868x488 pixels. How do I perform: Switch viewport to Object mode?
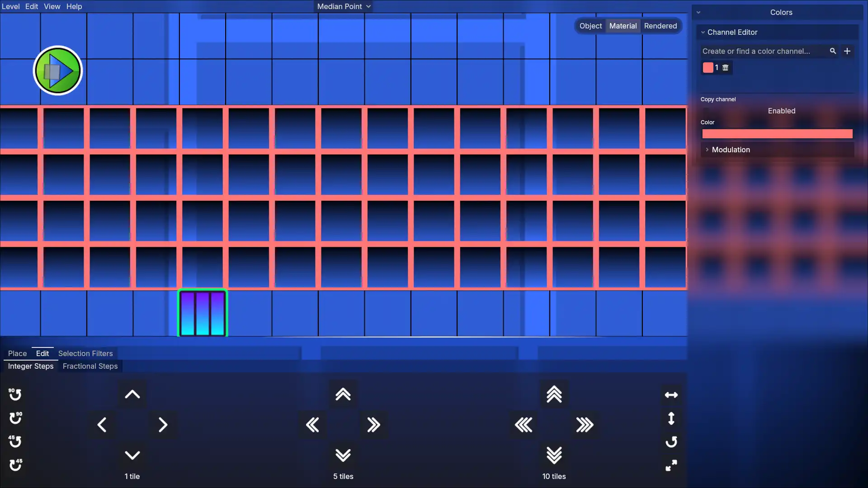click(590, 26)
